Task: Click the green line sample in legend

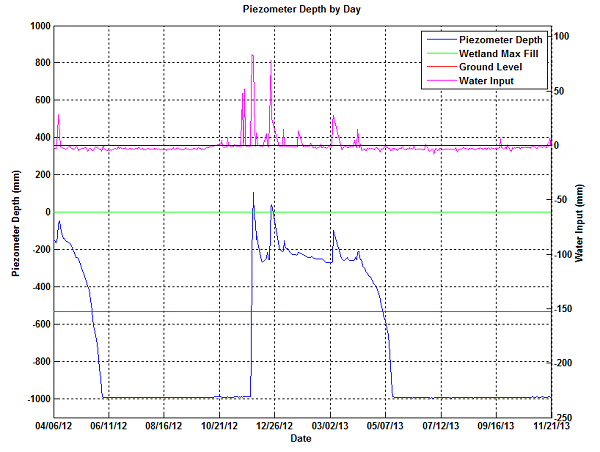Action: click(x=439, y=53)
